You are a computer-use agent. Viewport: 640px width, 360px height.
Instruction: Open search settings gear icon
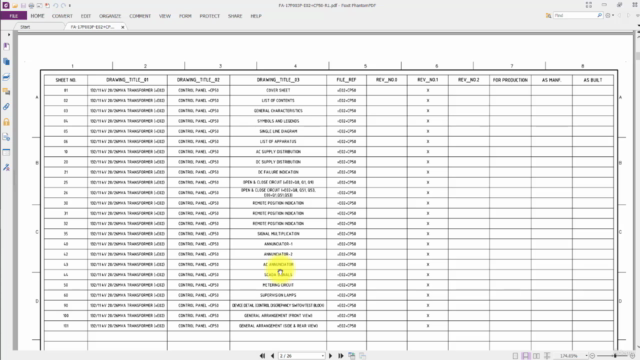click(x=608, y=16)
